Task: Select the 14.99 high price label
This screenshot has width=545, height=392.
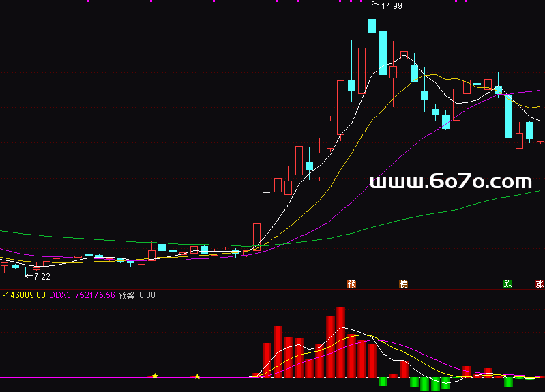Action: tap(392, 6)
